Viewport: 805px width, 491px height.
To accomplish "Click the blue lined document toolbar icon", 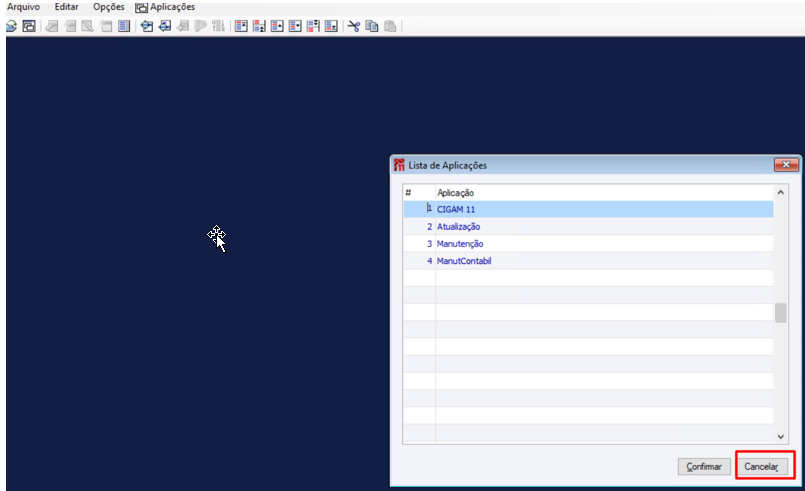I will [124, 26].
